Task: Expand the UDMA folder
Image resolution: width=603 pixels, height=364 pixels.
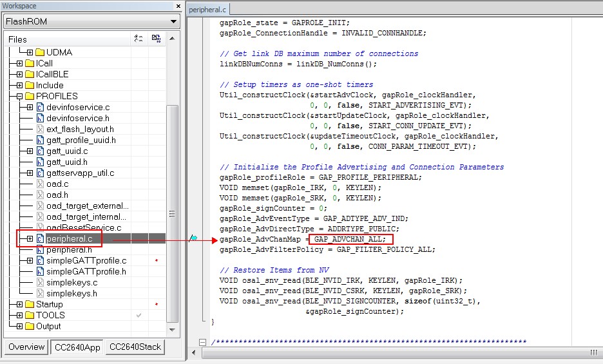Action: click(30, 52)
